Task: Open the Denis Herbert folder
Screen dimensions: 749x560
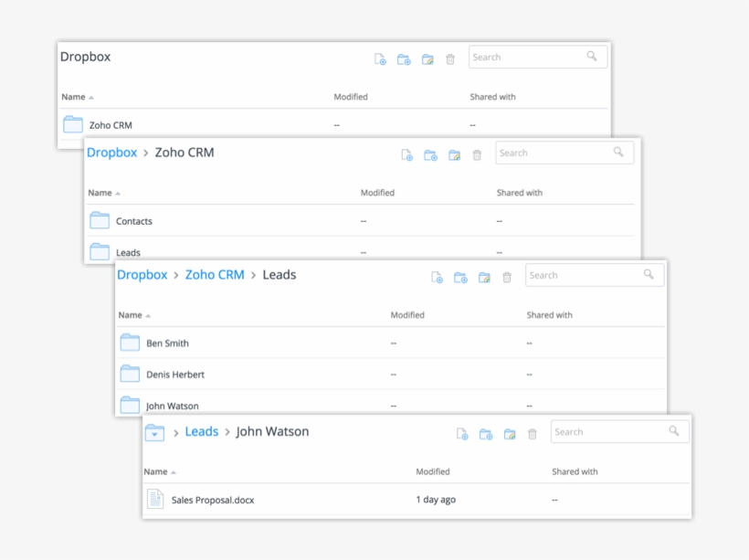Action: (x=174, y=374)
